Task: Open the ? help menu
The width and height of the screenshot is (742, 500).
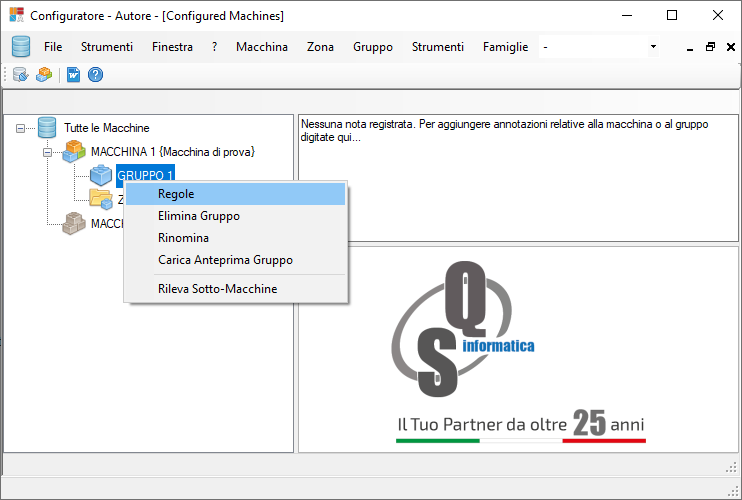Action: coord(214,47)
